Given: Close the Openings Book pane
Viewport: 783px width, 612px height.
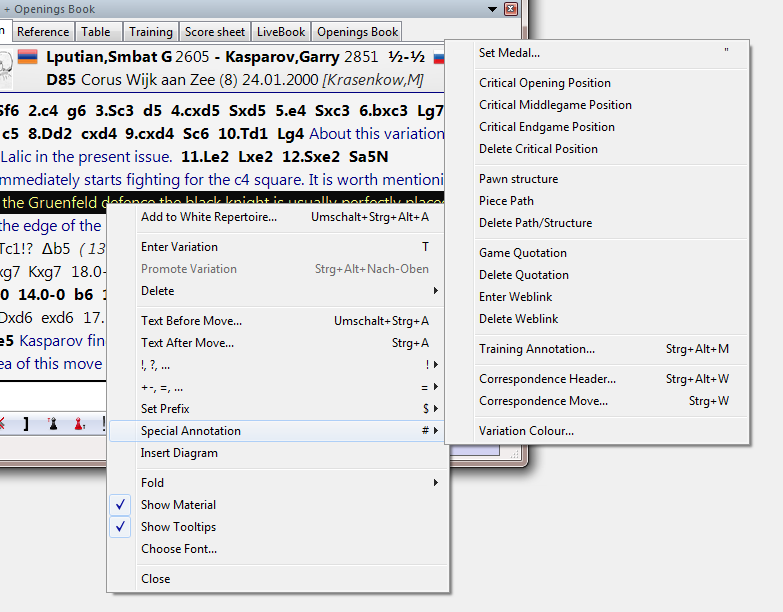Looking at the screenshot, I should (x=511, y=9).
